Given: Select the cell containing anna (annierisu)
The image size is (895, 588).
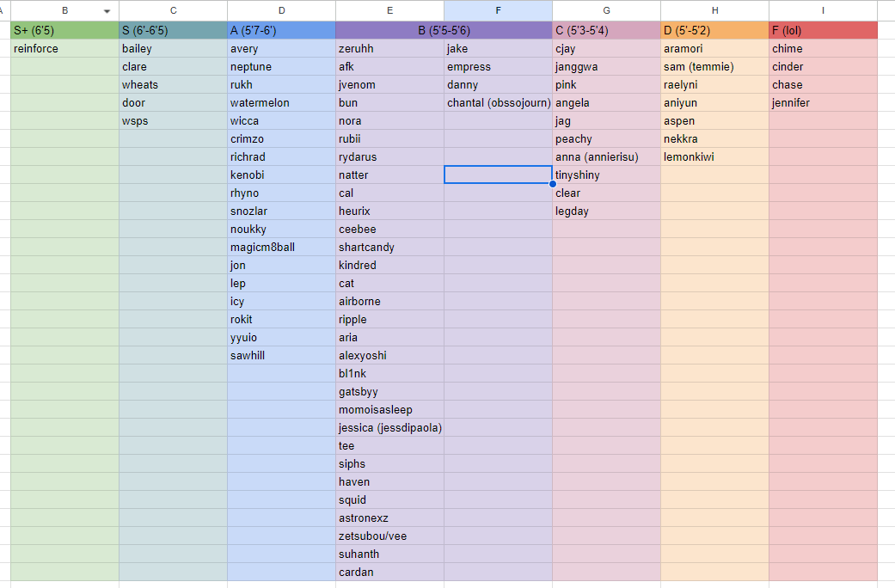Looking at the screenshot, I should (x=606, y=157).
